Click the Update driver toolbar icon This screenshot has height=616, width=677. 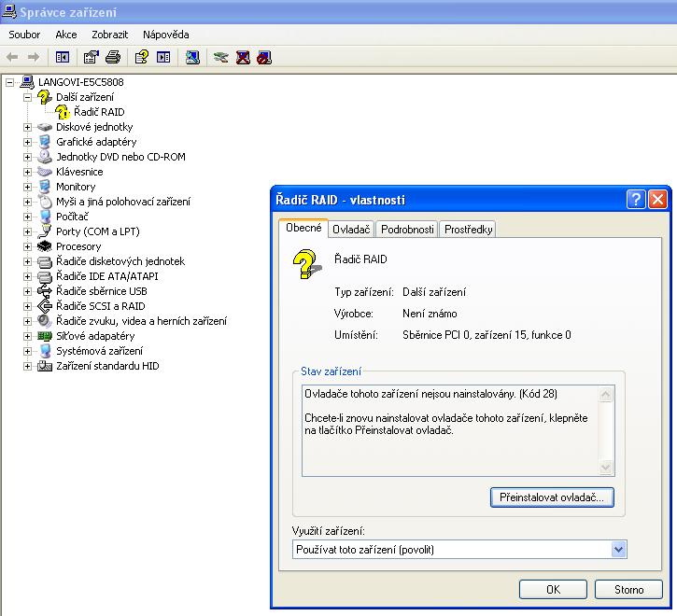(221, 57)
